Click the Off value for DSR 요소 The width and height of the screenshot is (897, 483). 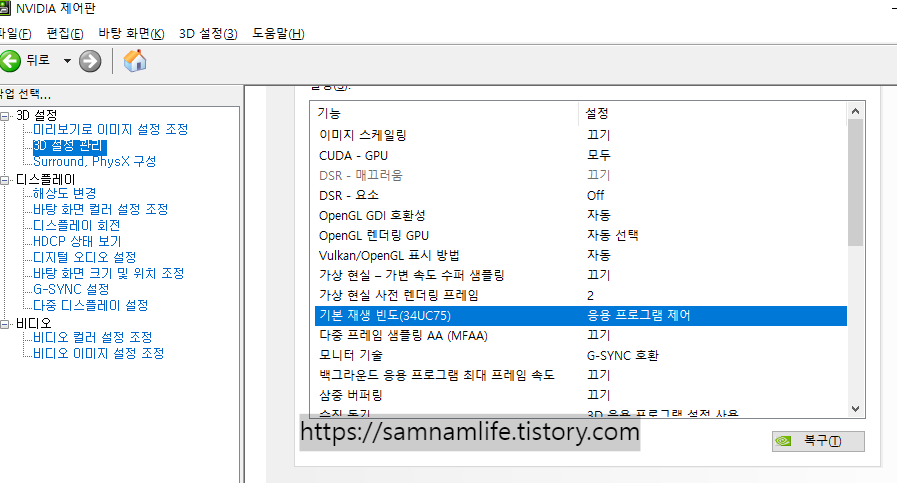pos(595,195)
